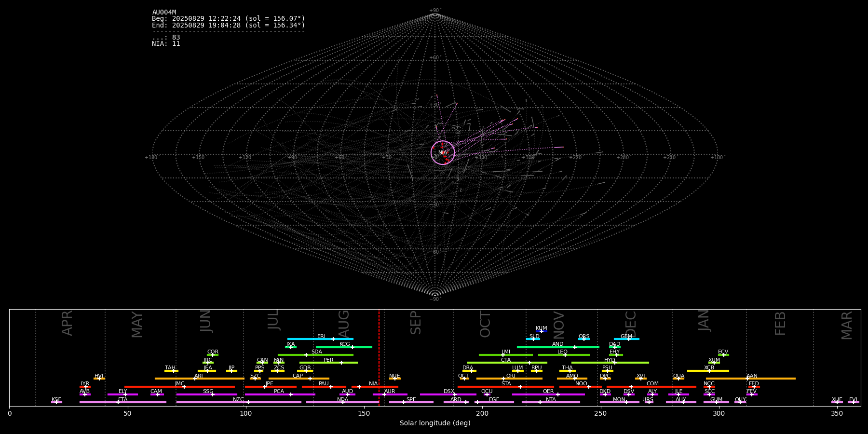Viewport: 868px width, 434px height.
Task: Click the cyan ERI activity bar
Action: pos(320,339)
